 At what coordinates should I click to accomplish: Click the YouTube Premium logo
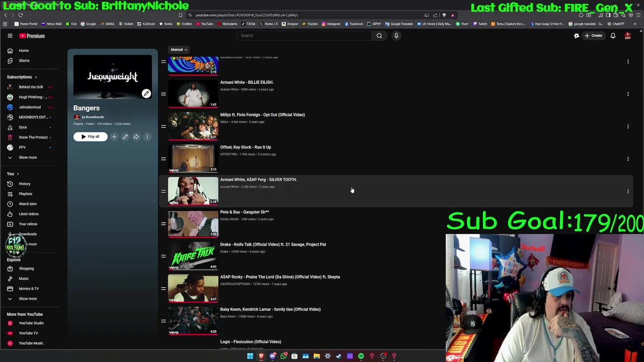point(32,36)
